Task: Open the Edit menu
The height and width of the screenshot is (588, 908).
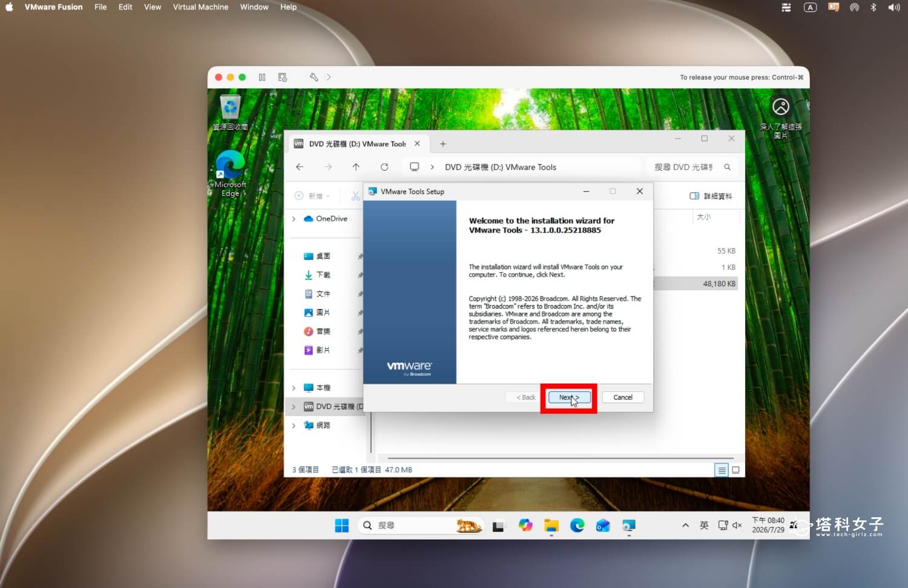Action: [x=125, y=7]
